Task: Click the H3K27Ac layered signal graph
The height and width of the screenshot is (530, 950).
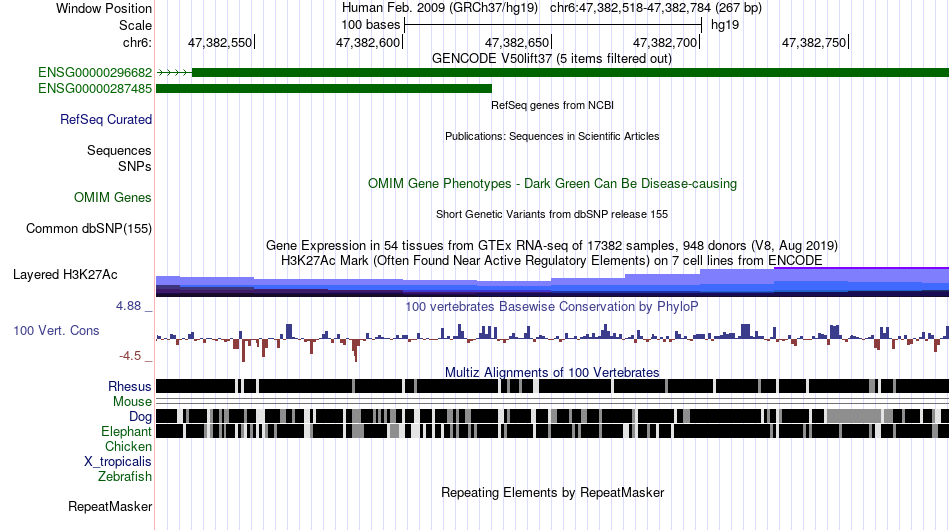Action: [x=552, y=282]
